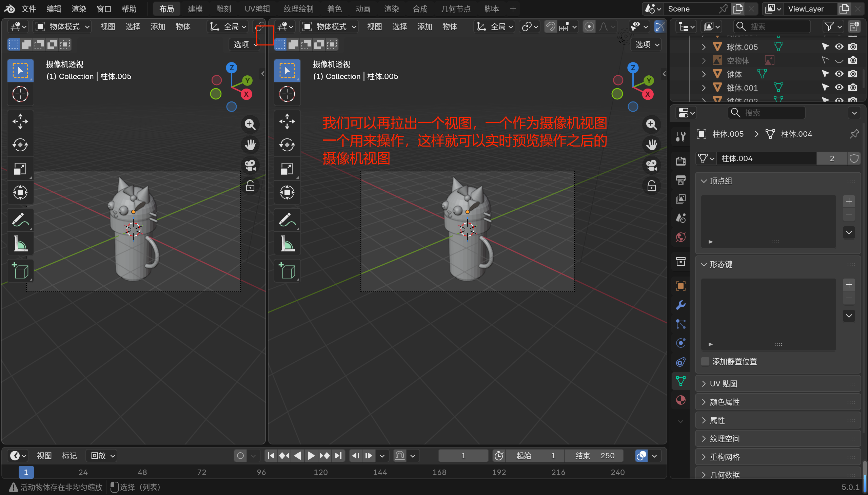Click the Add Cube tool in right viewport
Viewport: 868px width, 495px height.
287,271
